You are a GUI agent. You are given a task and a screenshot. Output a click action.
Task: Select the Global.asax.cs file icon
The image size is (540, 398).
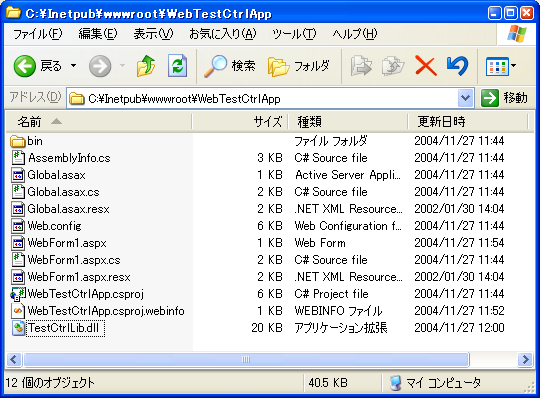click(x=18, y=192)
